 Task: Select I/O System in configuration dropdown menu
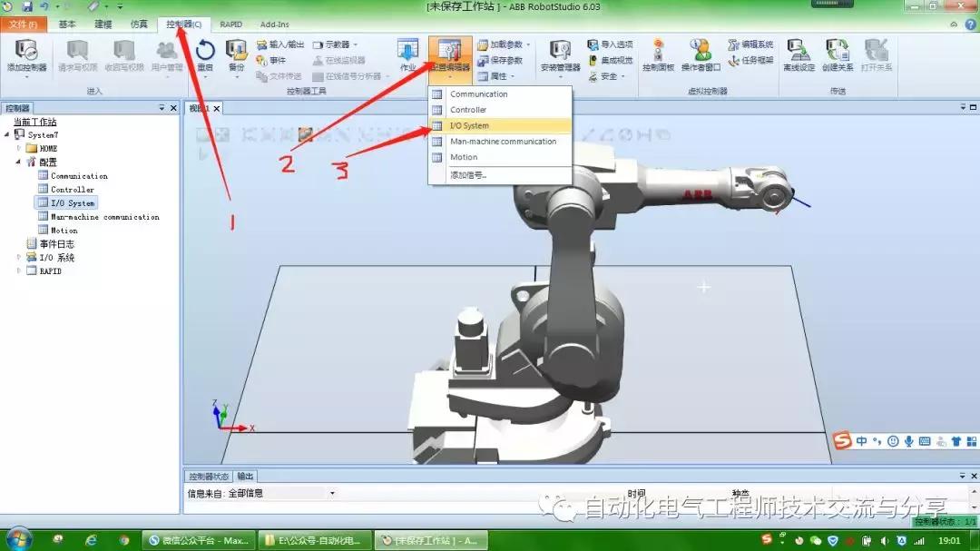click(469, 125)
